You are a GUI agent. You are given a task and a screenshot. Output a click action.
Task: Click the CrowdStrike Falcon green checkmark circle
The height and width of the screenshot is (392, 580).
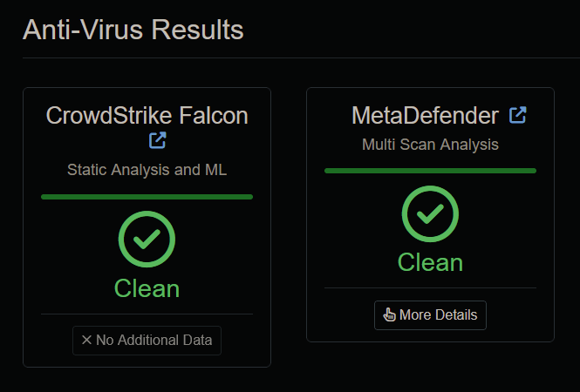click(147, 240)
